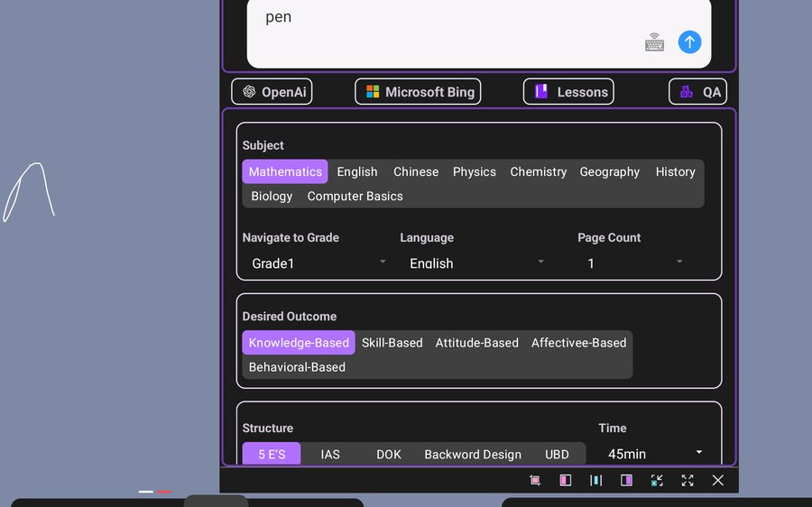Click the arrow of the Page Count dropdown
The image size is (812, 507).
click(x=679, y=262)
